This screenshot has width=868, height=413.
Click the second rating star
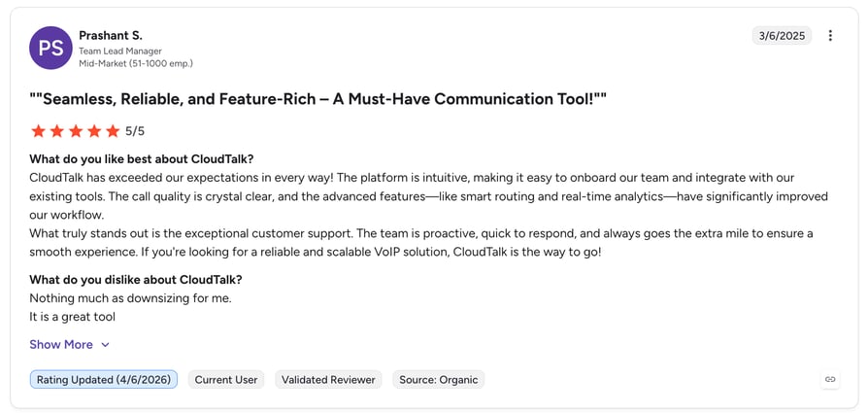(x=57, y=131)
